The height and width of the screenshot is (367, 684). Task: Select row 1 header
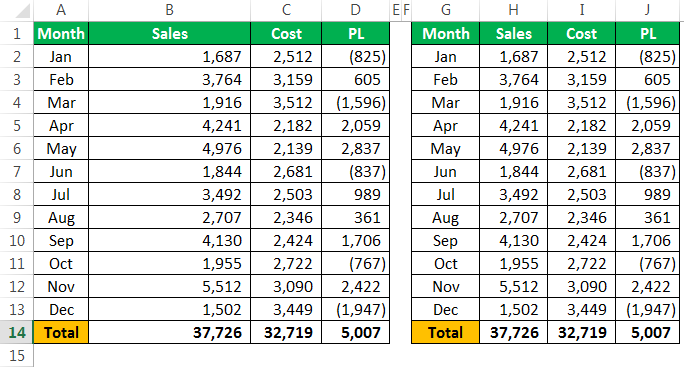tap(17, 33)
